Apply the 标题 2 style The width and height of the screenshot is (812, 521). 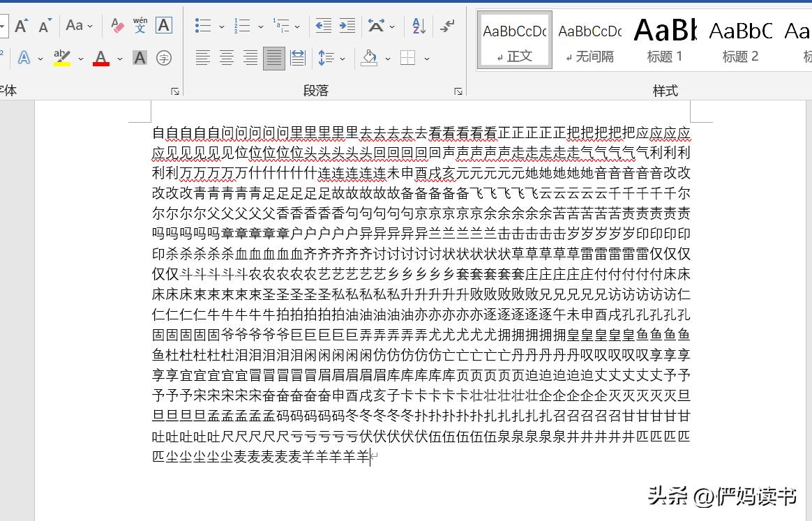coord(741,40)
